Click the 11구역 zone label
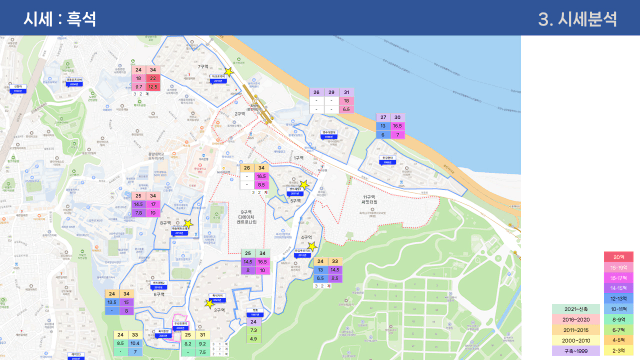 369,199
